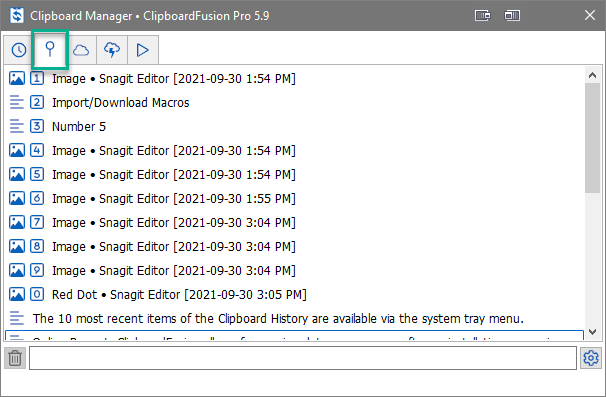Click the hotkey number 9 badge

(37, 270)
